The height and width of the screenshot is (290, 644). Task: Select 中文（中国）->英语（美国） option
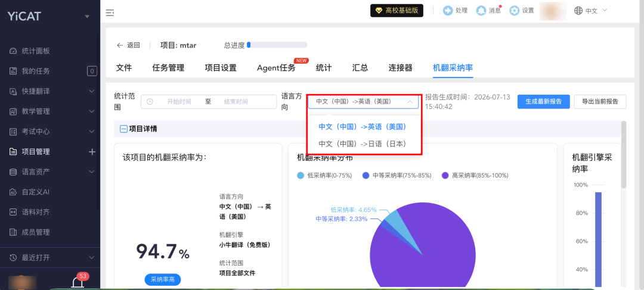tap(363, 127)
